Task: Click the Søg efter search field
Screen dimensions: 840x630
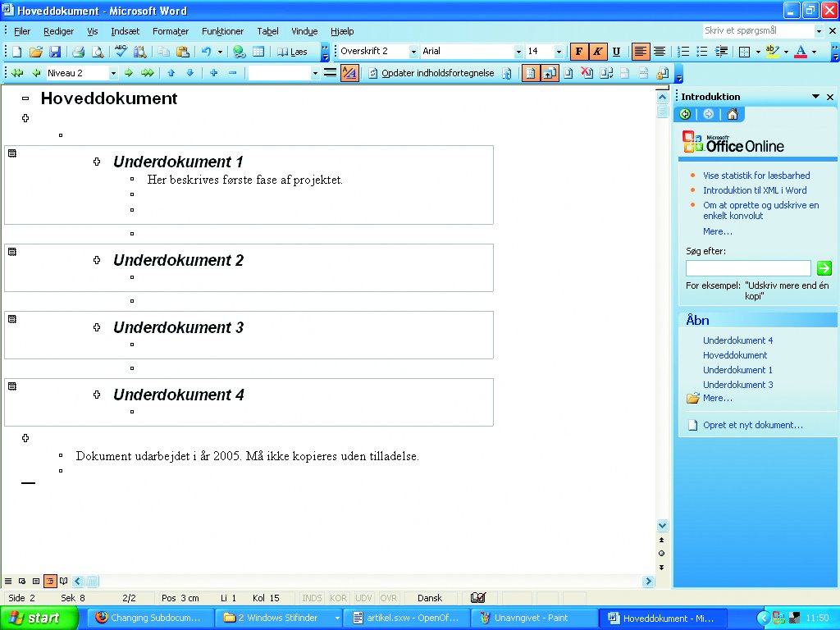Action: (748, 268)
